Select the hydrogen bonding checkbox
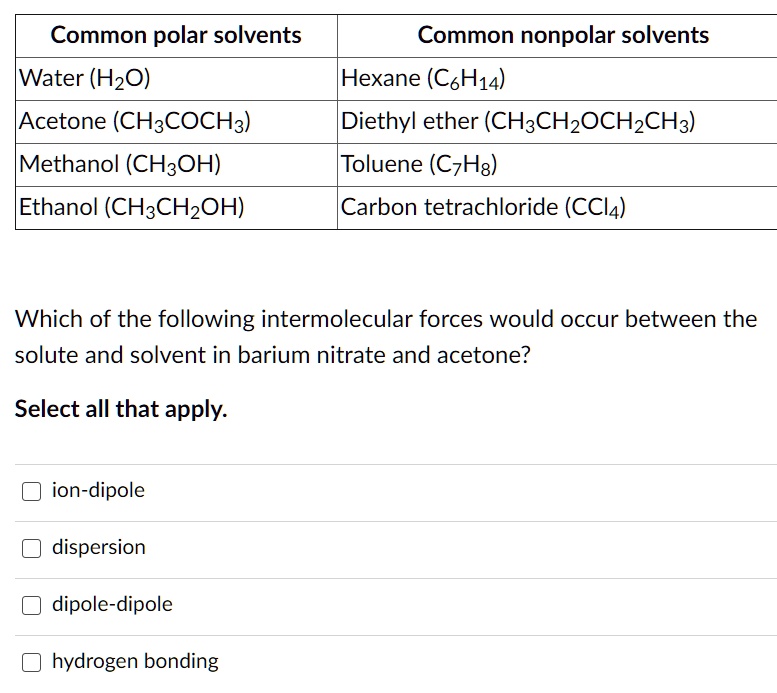The width and height of the screenshot is (777, 693). (x=33, y=662)
